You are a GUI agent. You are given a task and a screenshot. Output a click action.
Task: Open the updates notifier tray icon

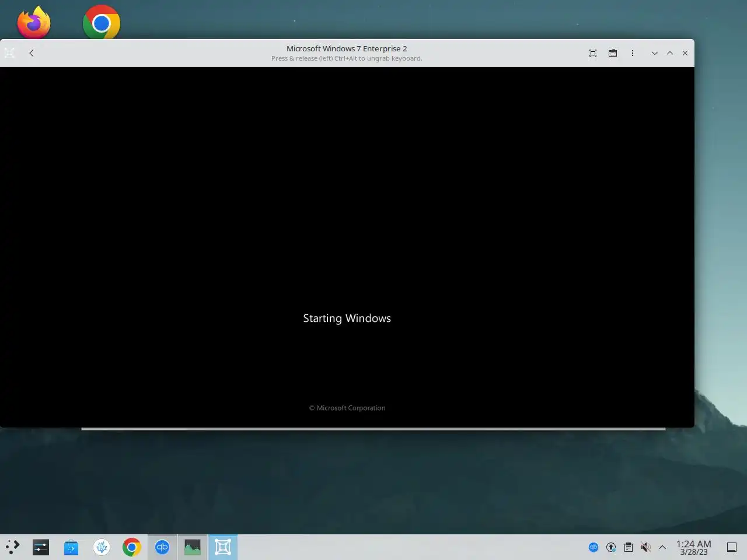(611, 547)
